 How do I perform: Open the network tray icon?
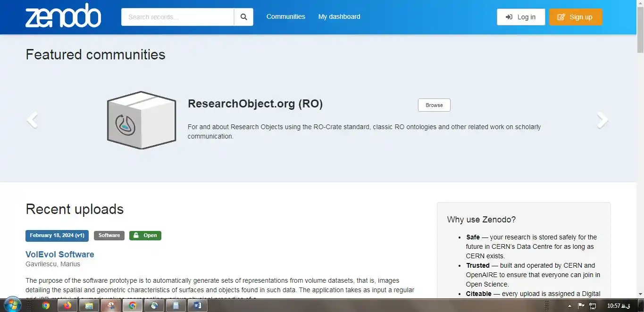click(x=593, y=305)
